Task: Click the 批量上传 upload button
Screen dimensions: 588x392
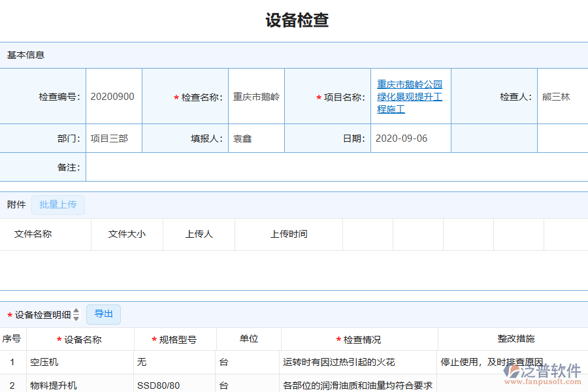Action: click(x=58, y=204)
